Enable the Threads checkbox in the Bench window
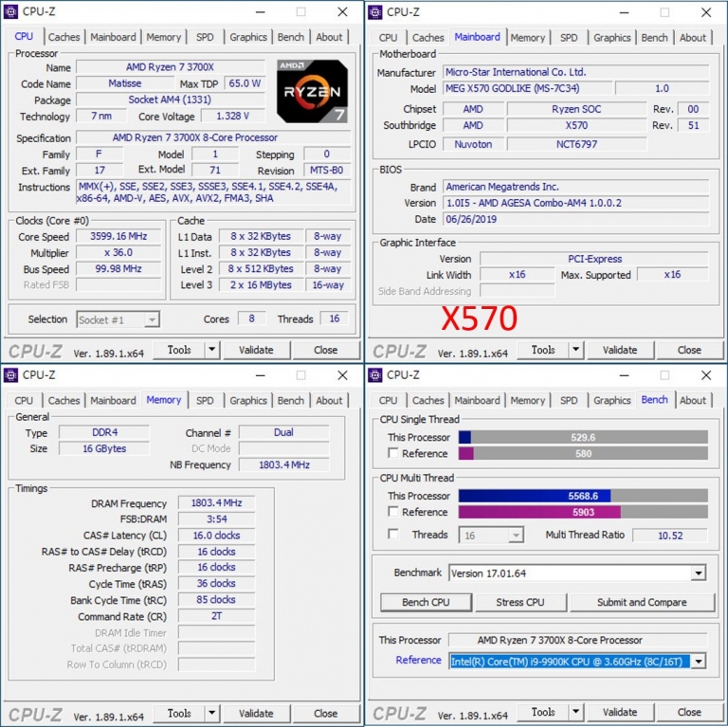Viewport: 728px width, 727px height. click(x=393, y=535)
